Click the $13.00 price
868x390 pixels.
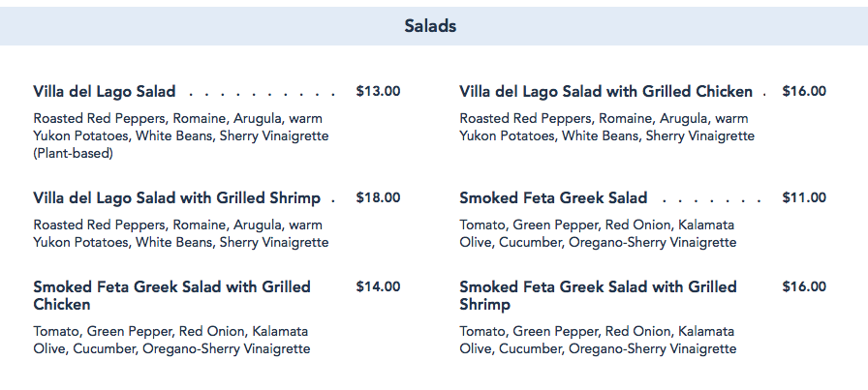[x=378, y=92]
